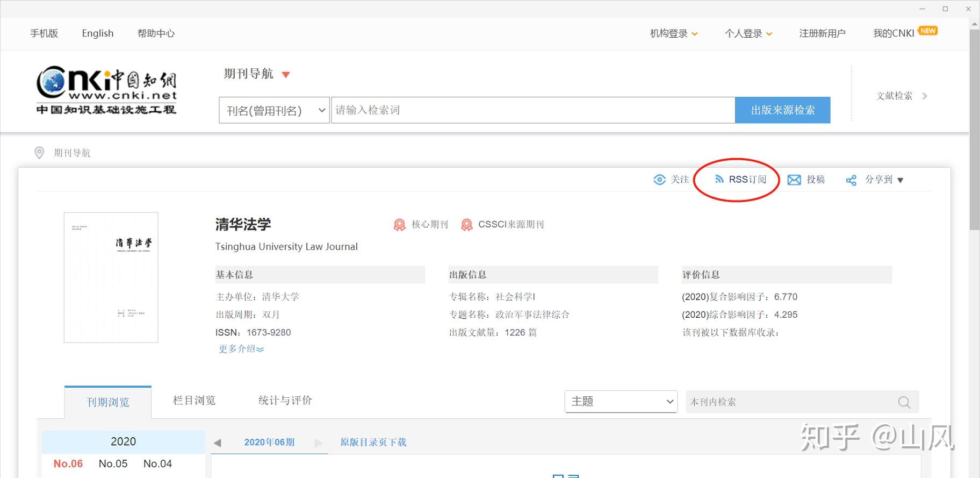This screenshot has width=980, height=478.
Task: Click the 专辑名称: 社会科学I text
Action: point(492,297)
